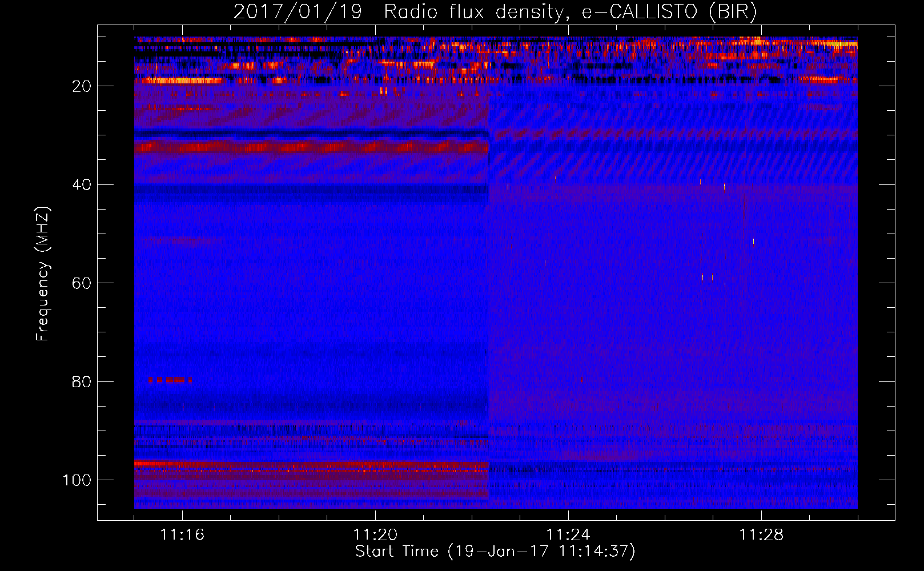Click the 60 frequency axis label
The image size is (924, 571).
82,283
